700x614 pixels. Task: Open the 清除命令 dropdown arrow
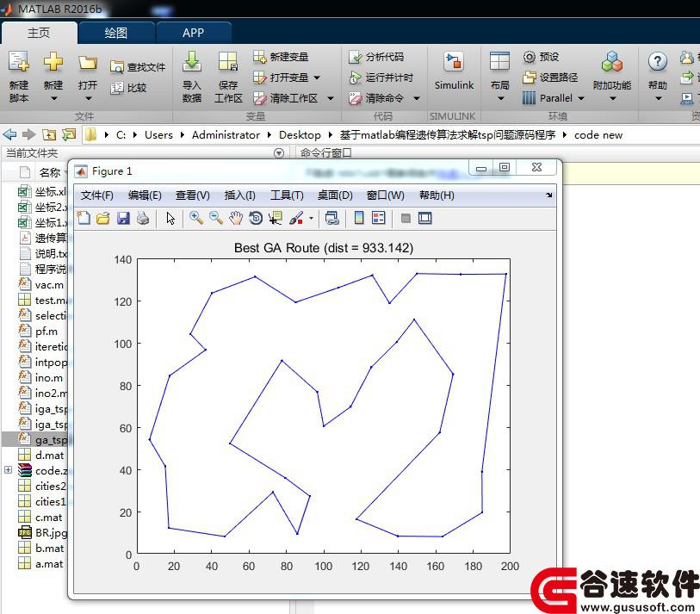pos(417,98)
